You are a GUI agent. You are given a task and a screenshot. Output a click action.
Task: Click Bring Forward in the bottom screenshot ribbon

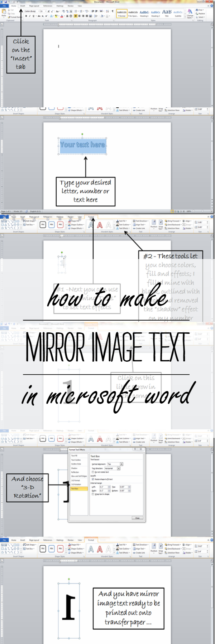click(173, 545)
